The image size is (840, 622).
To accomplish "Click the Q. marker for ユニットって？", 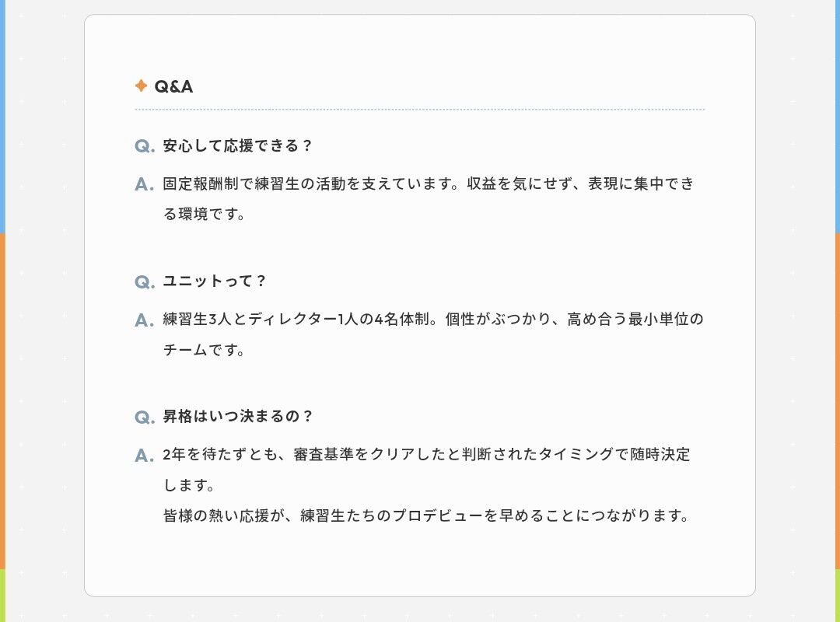I will [145, 281].
